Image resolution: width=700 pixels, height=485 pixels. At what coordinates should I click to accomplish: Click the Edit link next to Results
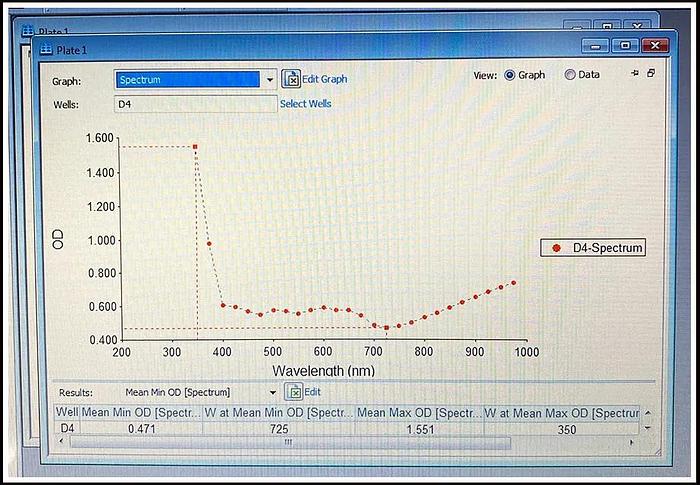click(x=312, y=392)
